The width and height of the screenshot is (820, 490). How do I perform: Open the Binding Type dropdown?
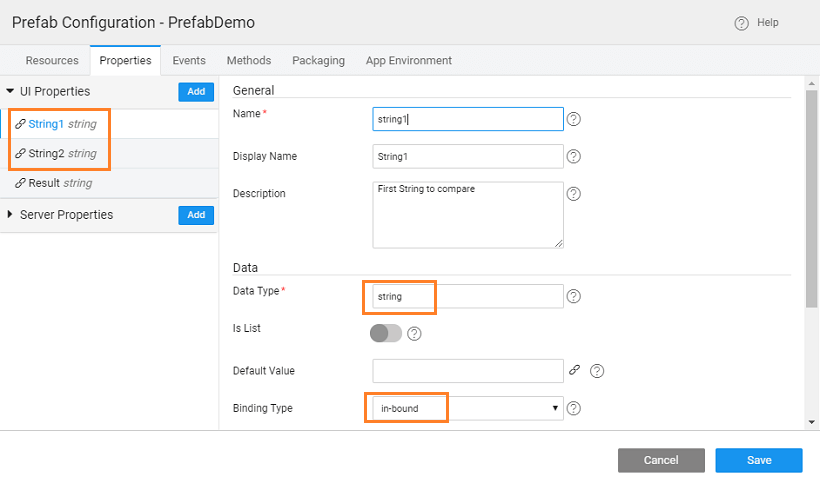tap(468, 408)
